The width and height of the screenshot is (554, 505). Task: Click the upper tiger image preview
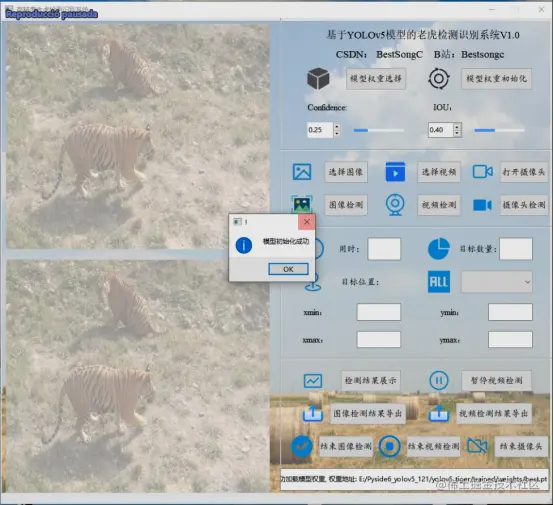[x=138, y=136]
